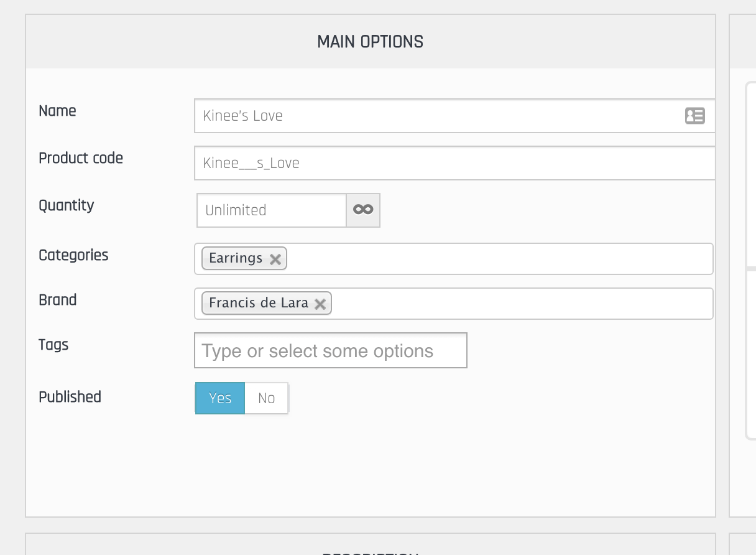Click the Main Options panel header
This screenshot has width=756, height=555.
[371, 42]
